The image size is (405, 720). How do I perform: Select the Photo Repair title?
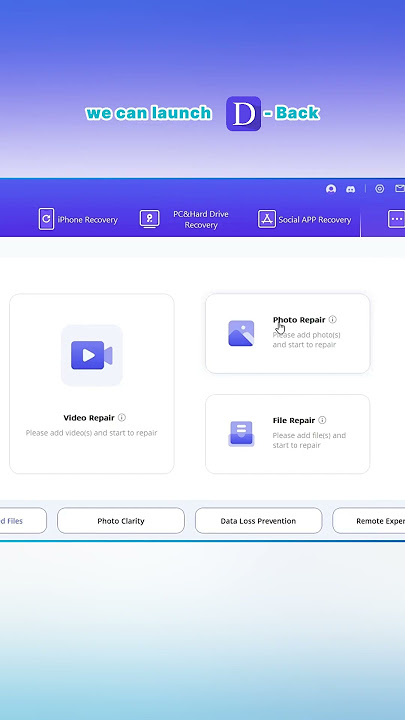299,320
